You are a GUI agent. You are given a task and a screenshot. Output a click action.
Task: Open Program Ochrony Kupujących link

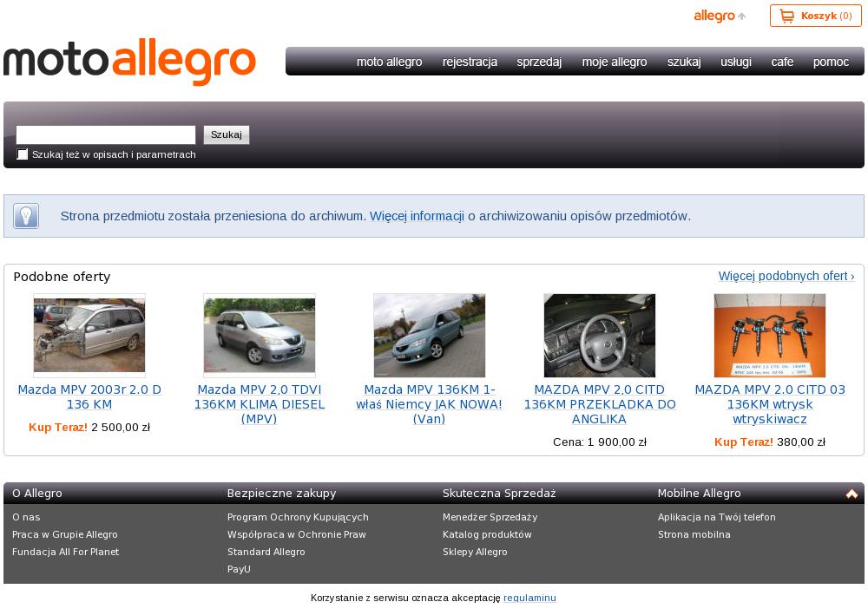click(x=298, y=517)
